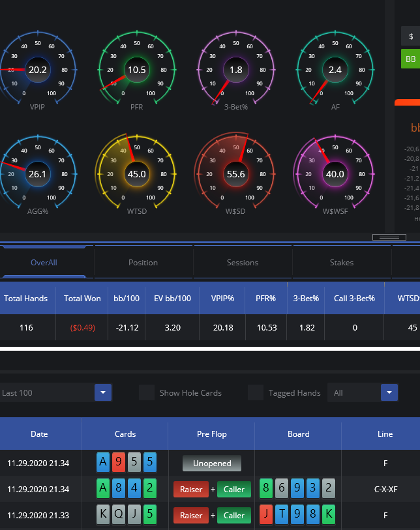420x530 pixels.
Task: Open the Sessions tab
Action: 243,263
